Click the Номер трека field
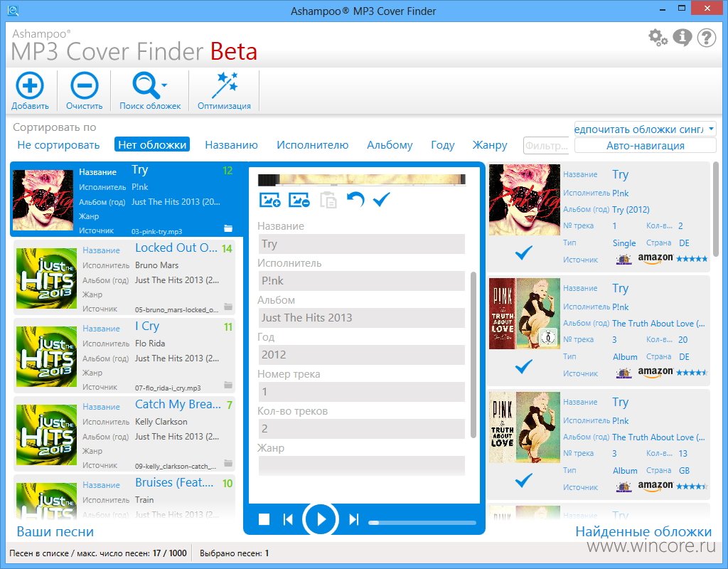Screen dimensions: 728x569 point(362,392)
